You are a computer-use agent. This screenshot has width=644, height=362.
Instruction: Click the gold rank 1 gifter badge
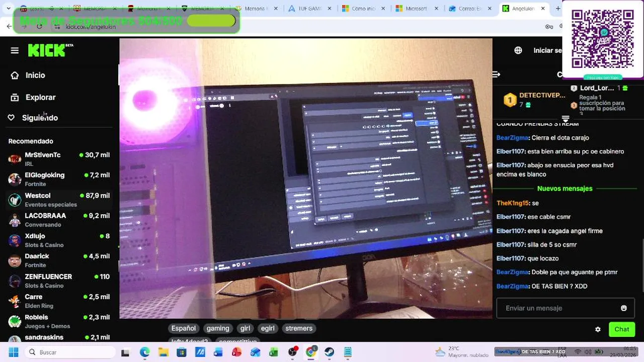pos(510,100)
